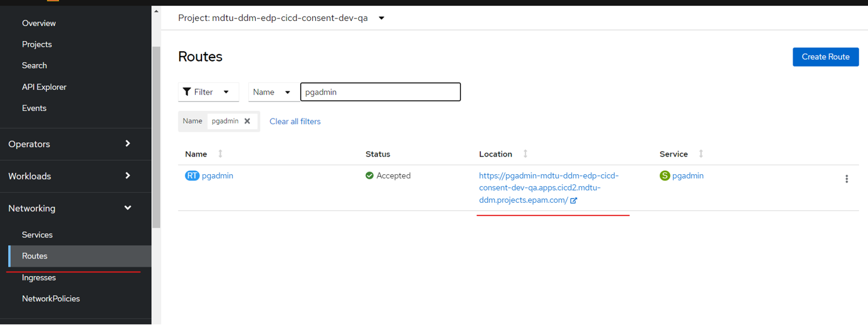Click Clear all filters link
The width and height of the screenshot is (868, 325).
(295, 122)
